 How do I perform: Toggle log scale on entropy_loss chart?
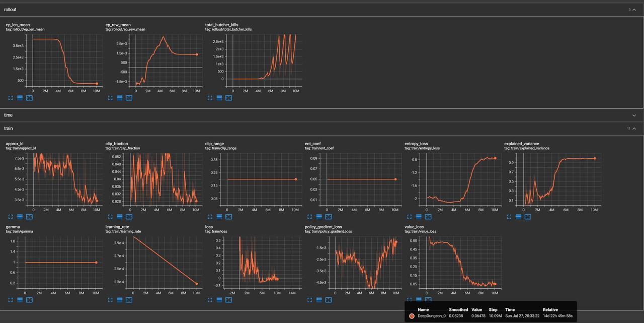(x=419, y=217)
